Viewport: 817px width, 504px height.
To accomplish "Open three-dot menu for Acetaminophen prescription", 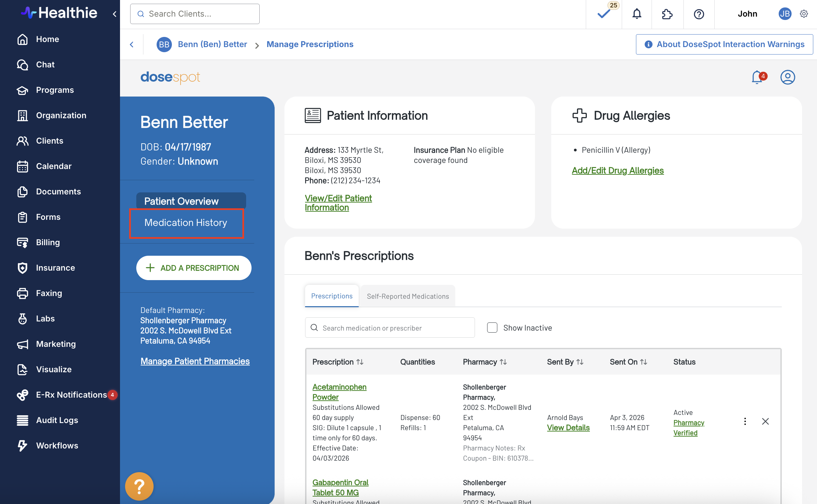I will (745, 421).
